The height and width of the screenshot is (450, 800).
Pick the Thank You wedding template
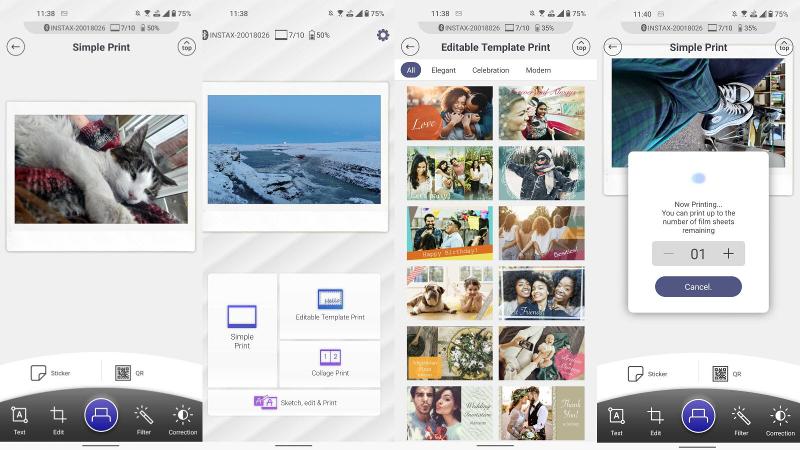[542, 413]
